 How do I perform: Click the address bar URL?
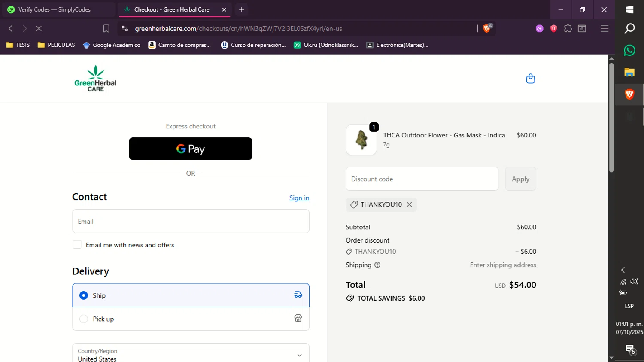click(238, 29)
